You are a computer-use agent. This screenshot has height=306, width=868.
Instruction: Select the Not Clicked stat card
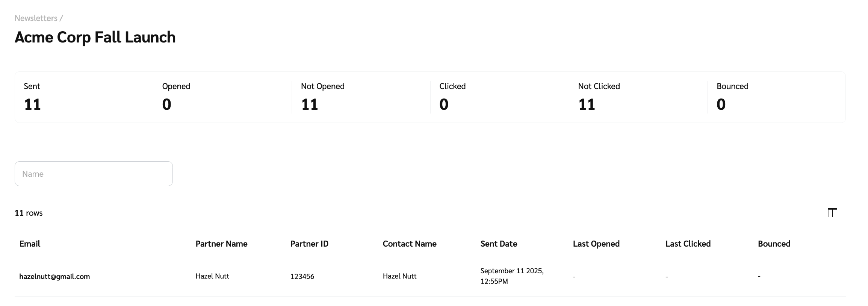click(x=638, y=97)
